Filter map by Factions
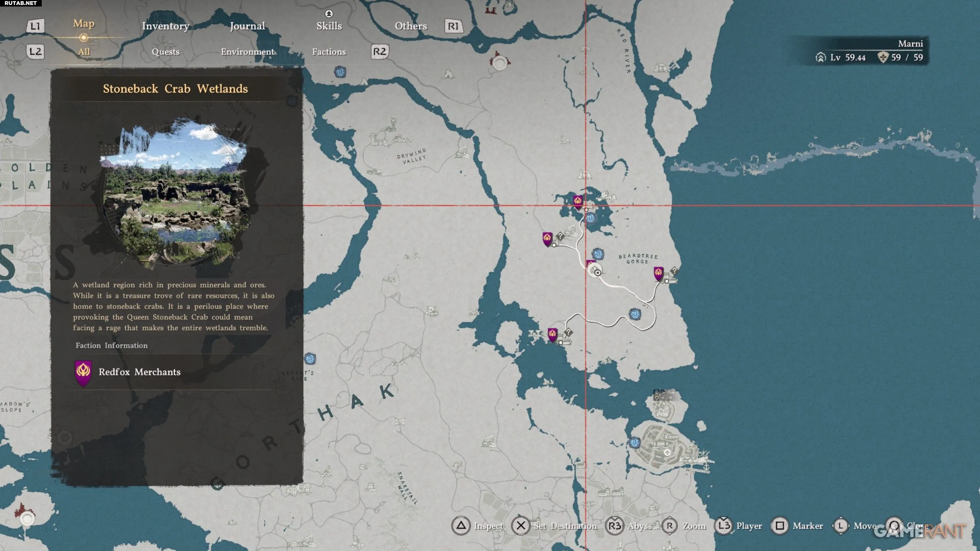Image resolution: width=980 pixels, height=551 pixels. click(x=329, y=52)
